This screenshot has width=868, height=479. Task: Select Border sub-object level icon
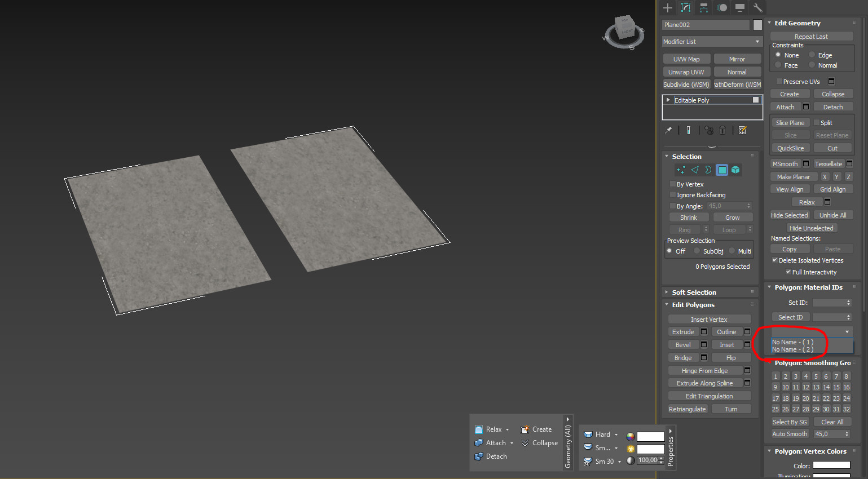708,170
